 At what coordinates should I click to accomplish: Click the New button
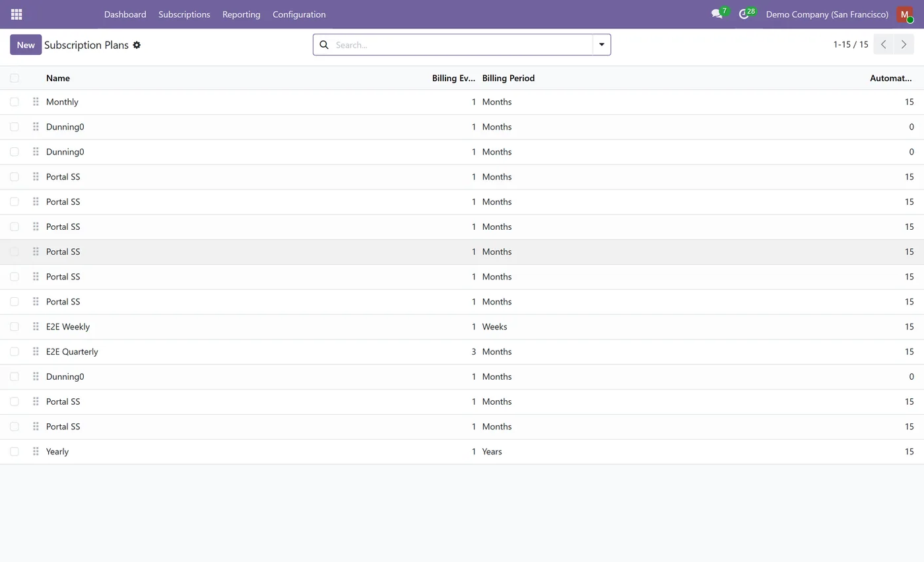[26, 45]
